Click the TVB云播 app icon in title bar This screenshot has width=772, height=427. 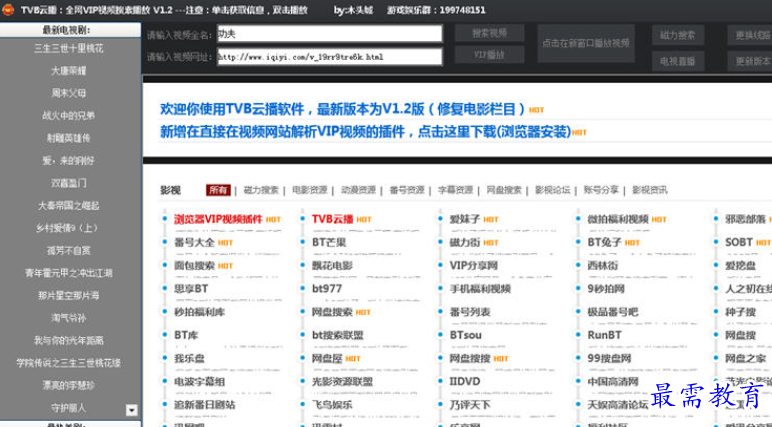tap(8, 9)
